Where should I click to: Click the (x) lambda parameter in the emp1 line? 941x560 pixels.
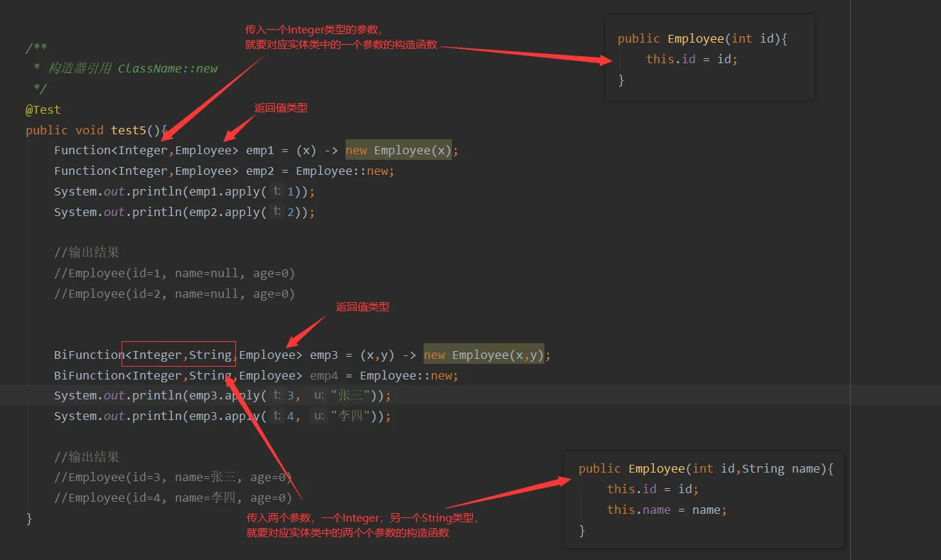pos(306,151)
